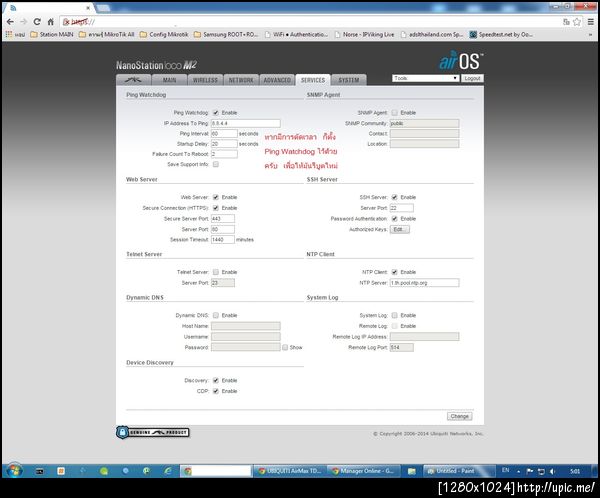
Task: Click the Change button
Action: pos(460,416)
